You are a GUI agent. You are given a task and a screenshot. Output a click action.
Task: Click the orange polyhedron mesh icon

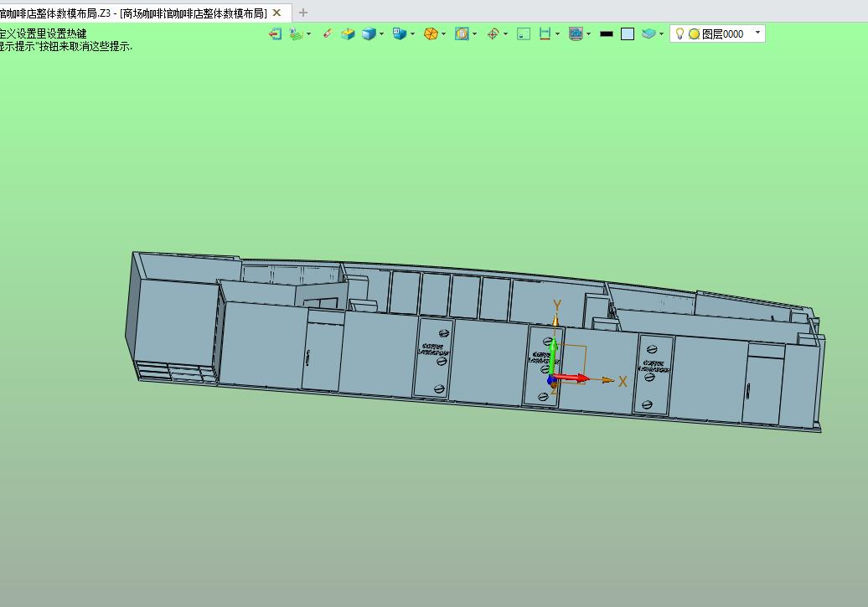[x=431, y=34]
